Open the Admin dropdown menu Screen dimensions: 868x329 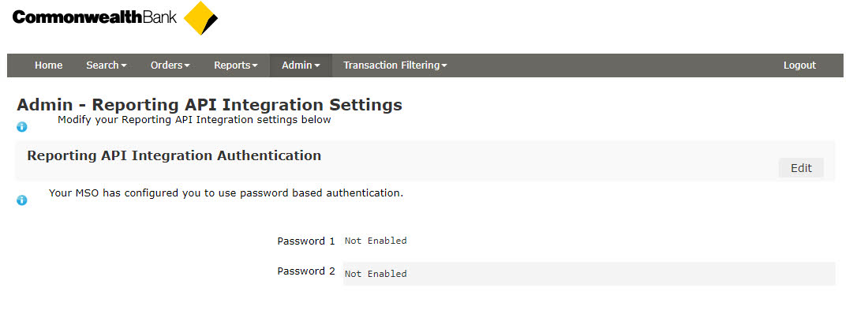click(x=300, y=65)
